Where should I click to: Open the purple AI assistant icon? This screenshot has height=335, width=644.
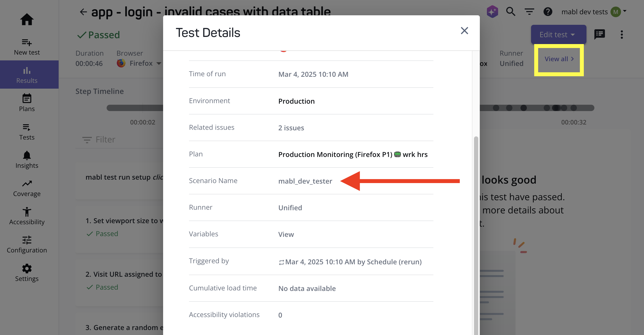tap(492, 12)
